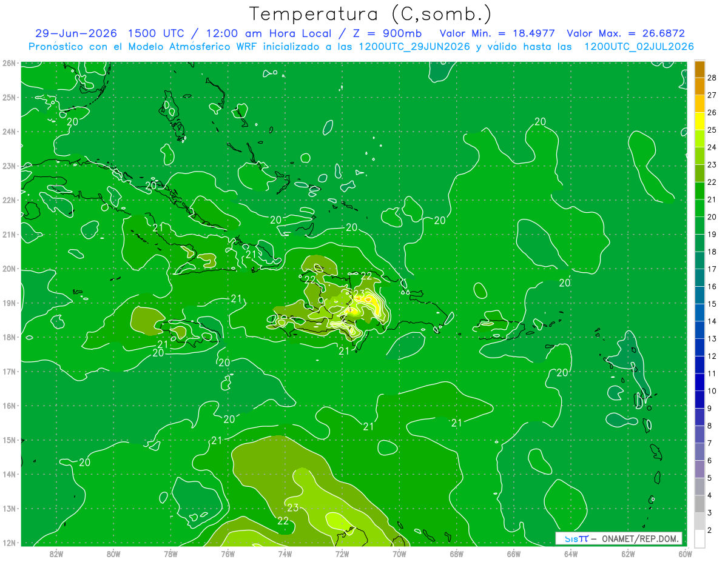This screenshot has width=728, height=562.
Task: Click the "22N" latitude label
Action: tap(8, 200)
